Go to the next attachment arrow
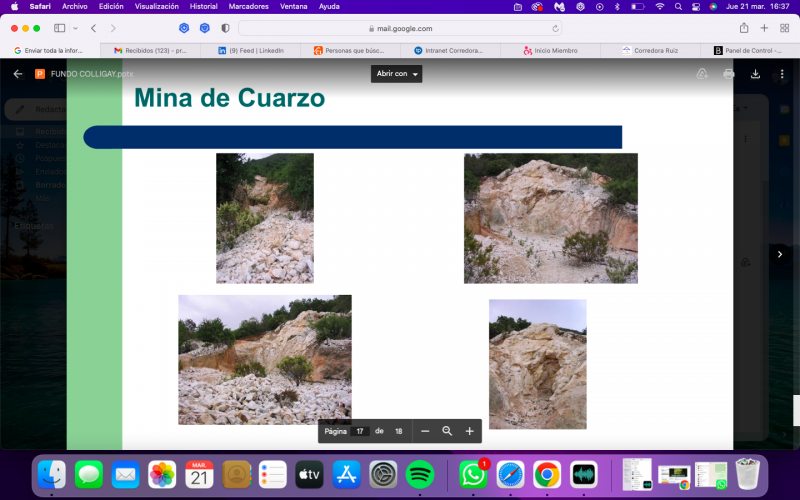The height and width of the screenshot is (500, 800). (780, 254)
